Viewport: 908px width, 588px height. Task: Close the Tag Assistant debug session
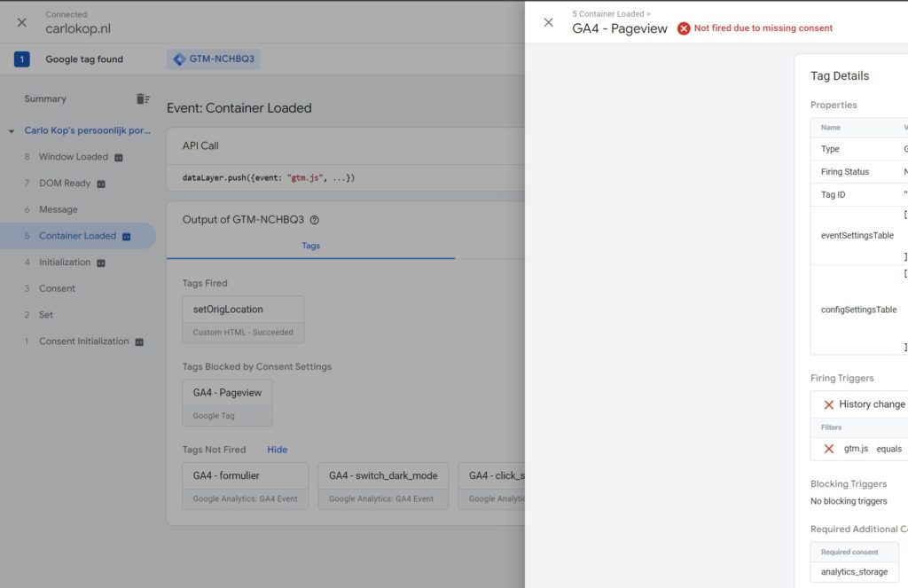pos(22,22)
